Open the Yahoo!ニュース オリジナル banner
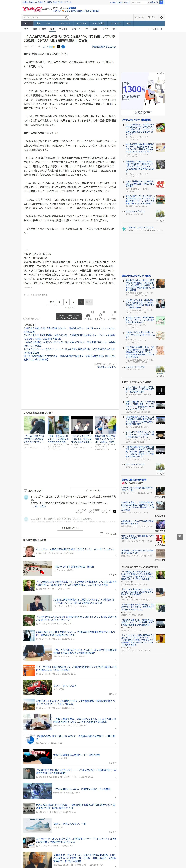The width and height of the screenshot is (186, 868). click(143, 229)
